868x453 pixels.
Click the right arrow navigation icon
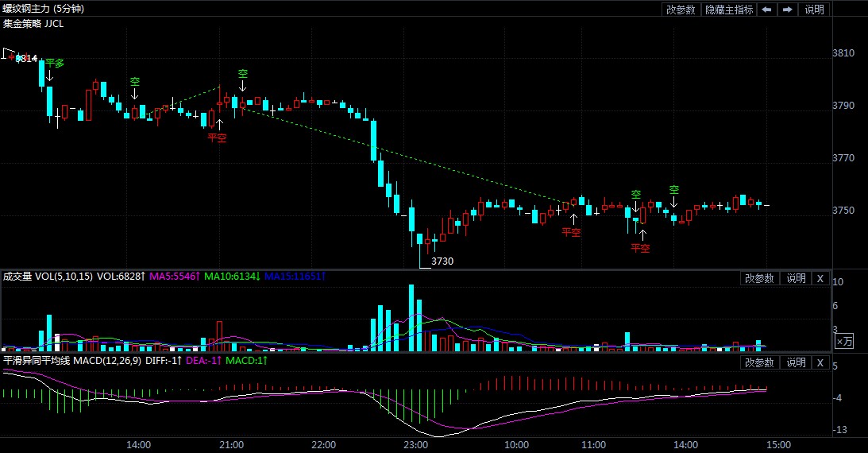[787, 10]
